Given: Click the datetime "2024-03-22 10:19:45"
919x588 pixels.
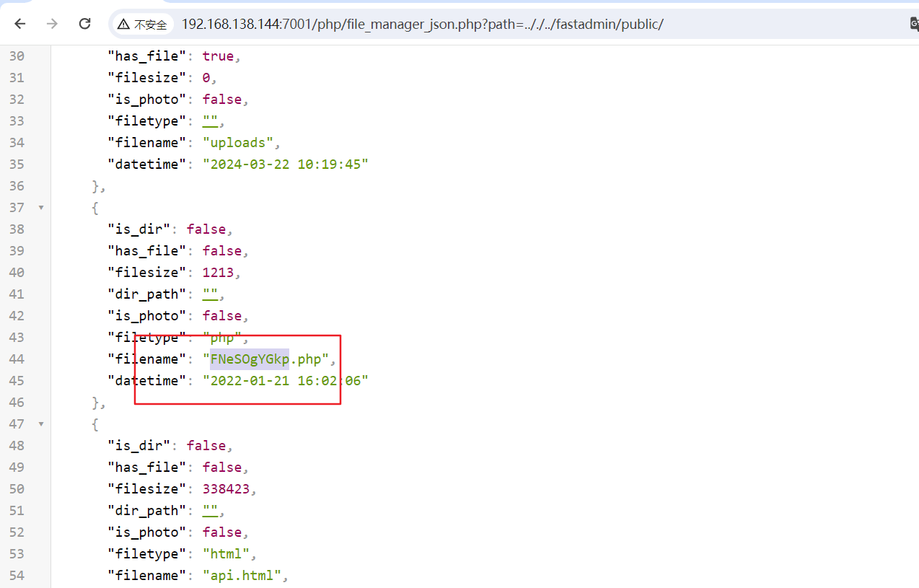Looking at the screenshot, I should click(285, 164).
